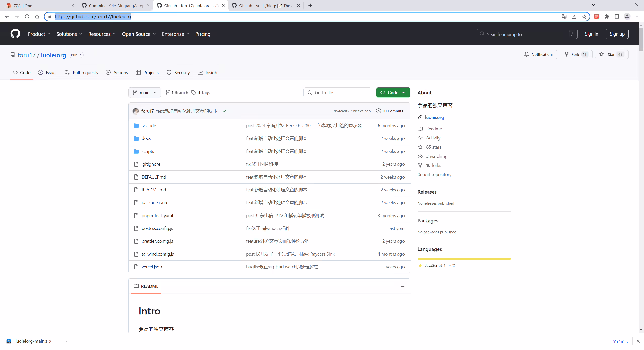Open the Security tab
Viewport: 644px width, 350px height.
178,72
